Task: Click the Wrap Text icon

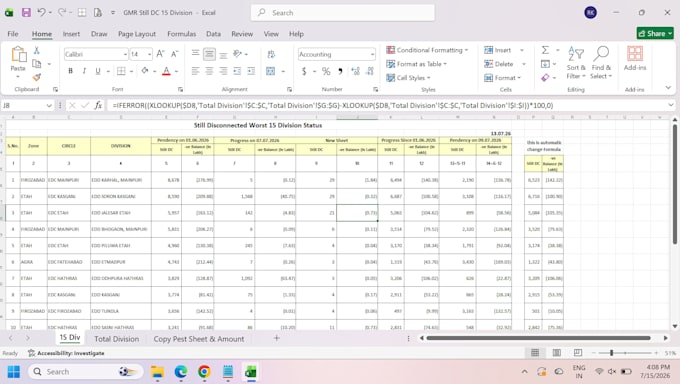Action: click(271, 54)
